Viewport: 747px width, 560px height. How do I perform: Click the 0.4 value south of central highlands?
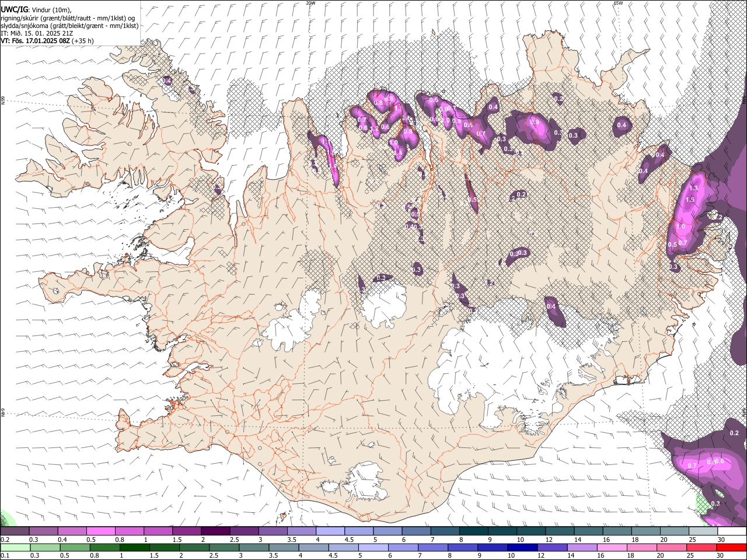[x=550, y=306]
